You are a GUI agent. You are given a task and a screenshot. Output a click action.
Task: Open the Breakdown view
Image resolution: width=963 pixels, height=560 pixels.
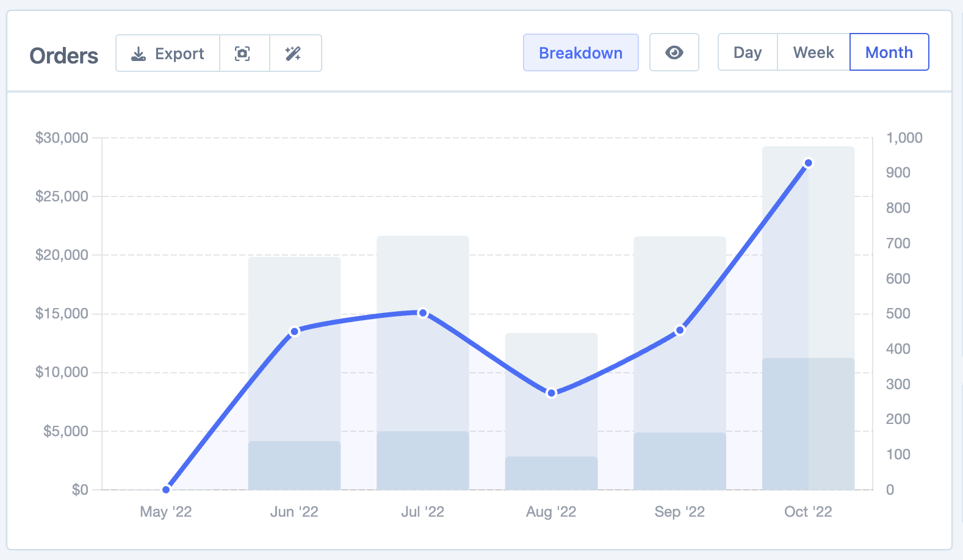click(x=580, y=53)
